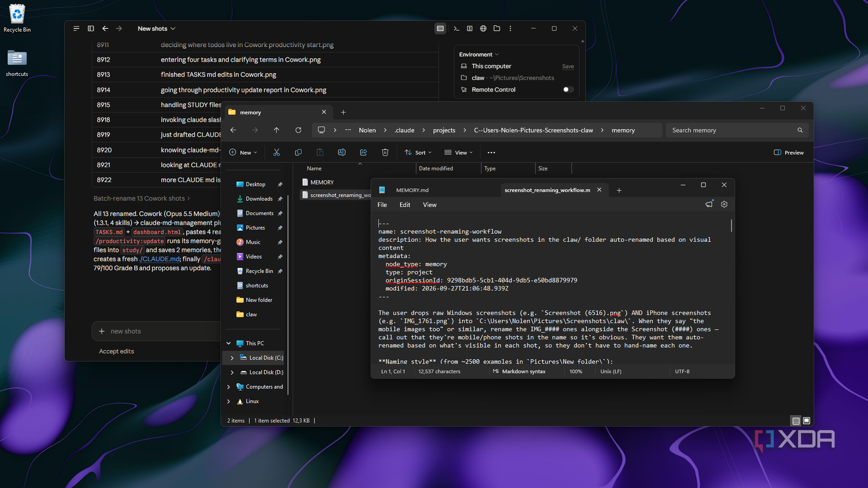Screen dimensions: 868x488
Task: Open the View dropdown in File Explorer toolbar
Action: click(459, 152)
